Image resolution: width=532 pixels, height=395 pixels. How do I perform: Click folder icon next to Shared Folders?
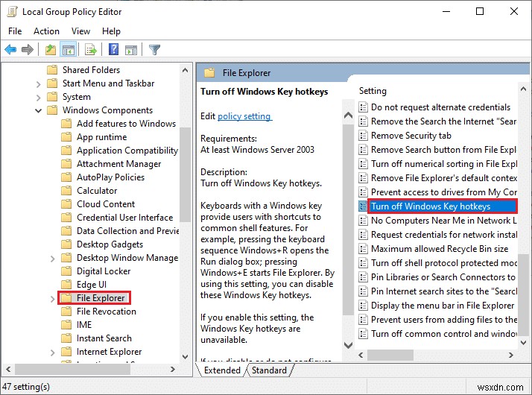pyautogui.click(x=52, y=70)
